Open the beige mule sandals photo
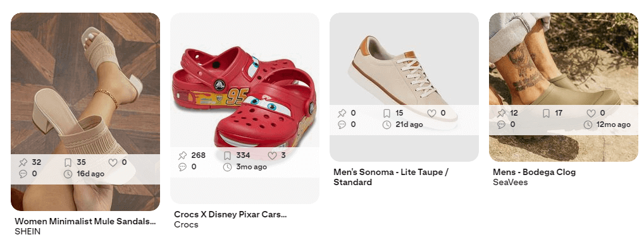The width and height of the screenshot is (644, 242). click(85, 82)
